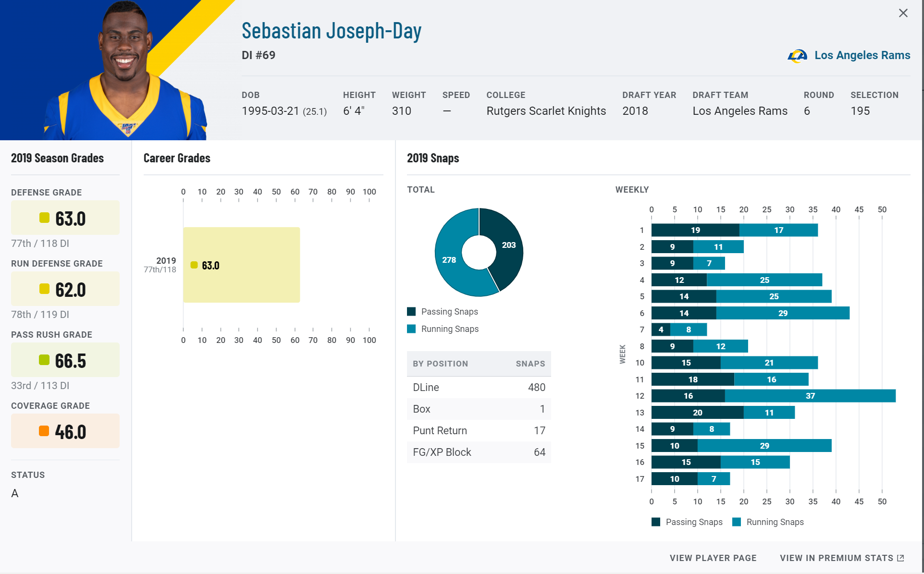
Task: Click the DOB value 1995-03-21
Action: [271, 111]
